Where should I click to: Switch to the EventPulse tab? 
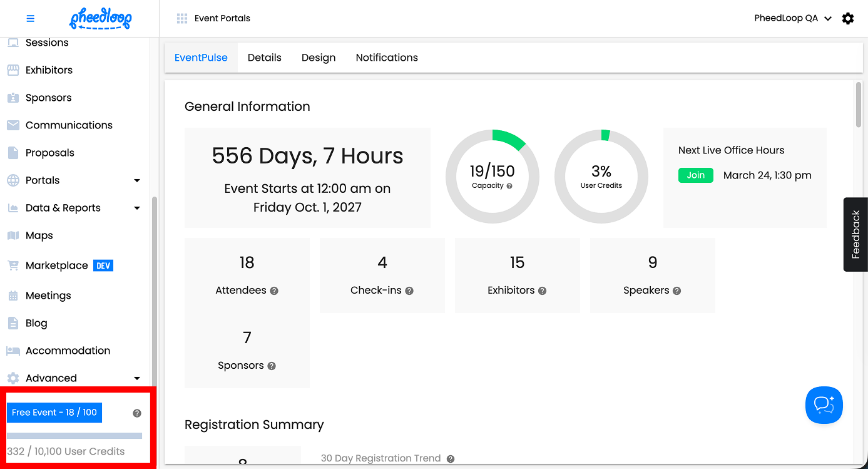click(201, 58)
